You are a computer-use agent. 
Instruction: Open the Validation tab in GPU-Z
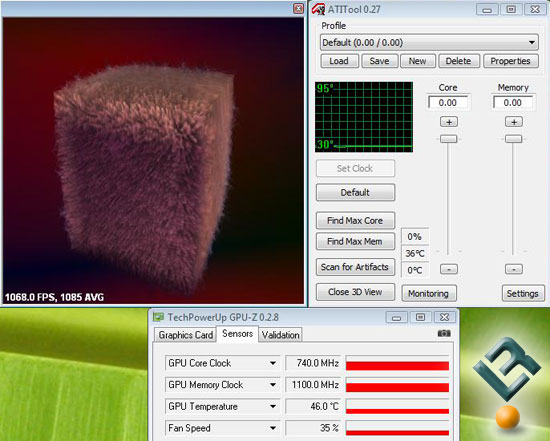281,335
